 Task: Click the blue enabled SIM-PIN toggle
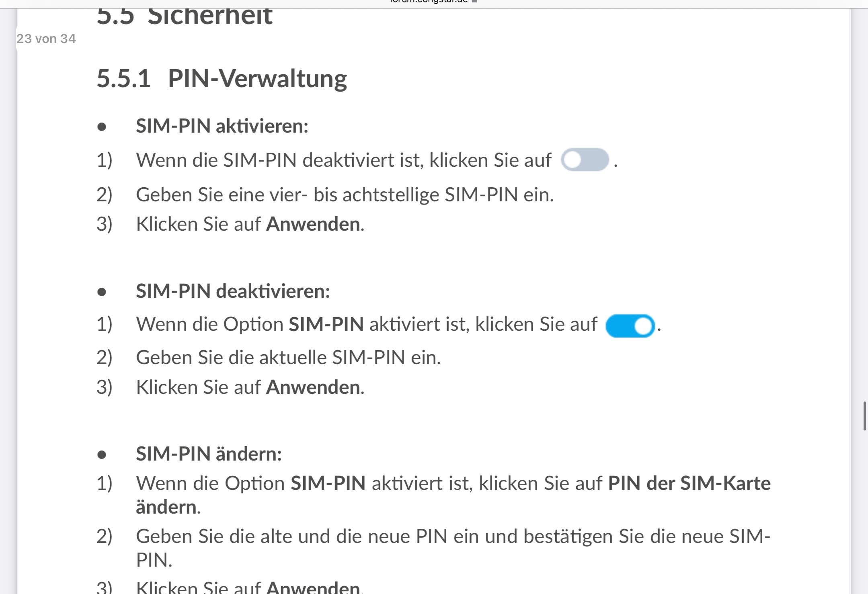pyautogui.click(x=630, y=326)
